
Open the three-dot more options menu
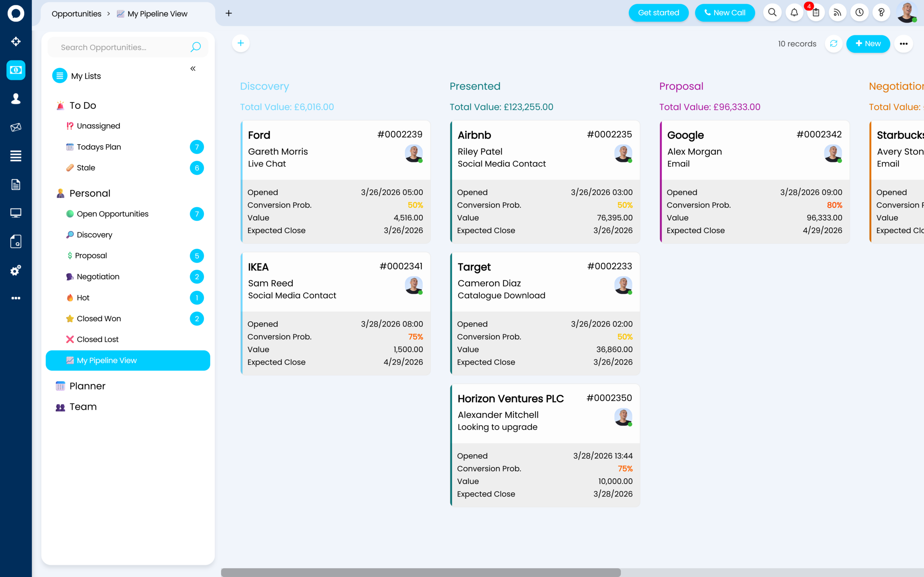tap(903, 44)
